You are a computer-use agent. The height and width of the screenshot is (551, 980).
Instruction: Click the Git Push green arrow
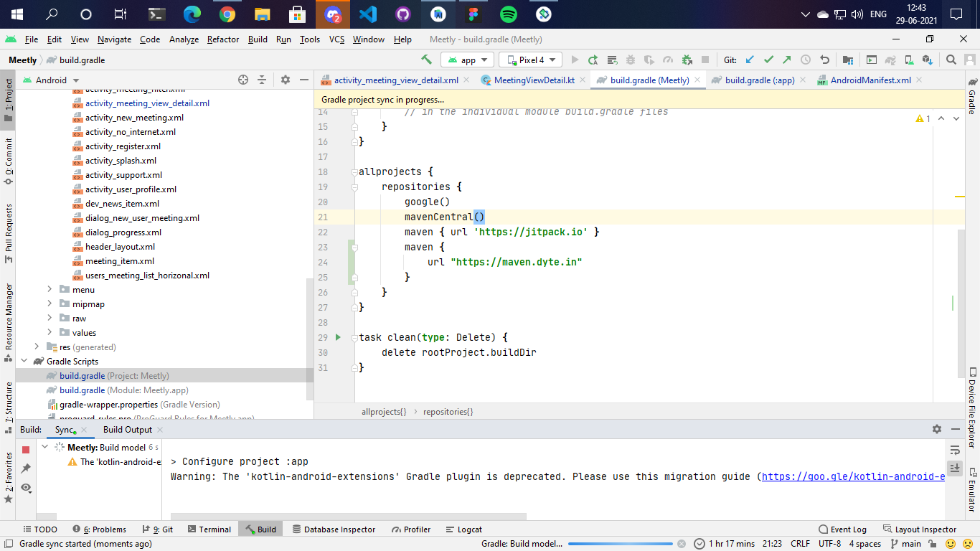[x=787, y=60]
